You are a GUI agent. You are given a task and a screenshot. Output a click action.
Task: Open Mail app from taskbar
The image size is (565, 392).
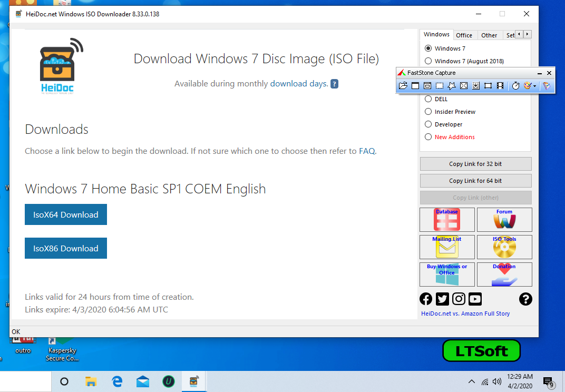tap(143, 381)
